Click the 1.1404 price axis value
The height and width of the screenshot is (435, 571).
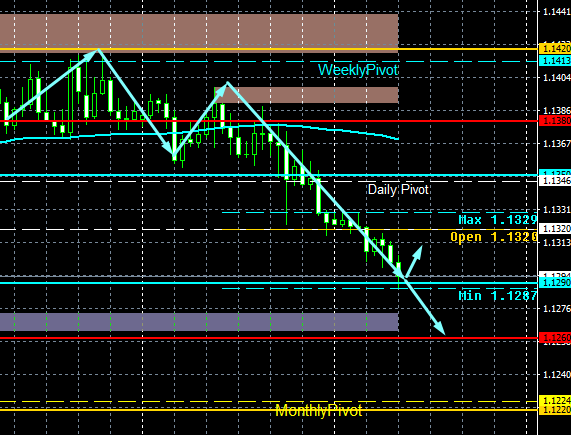point(557,77)
